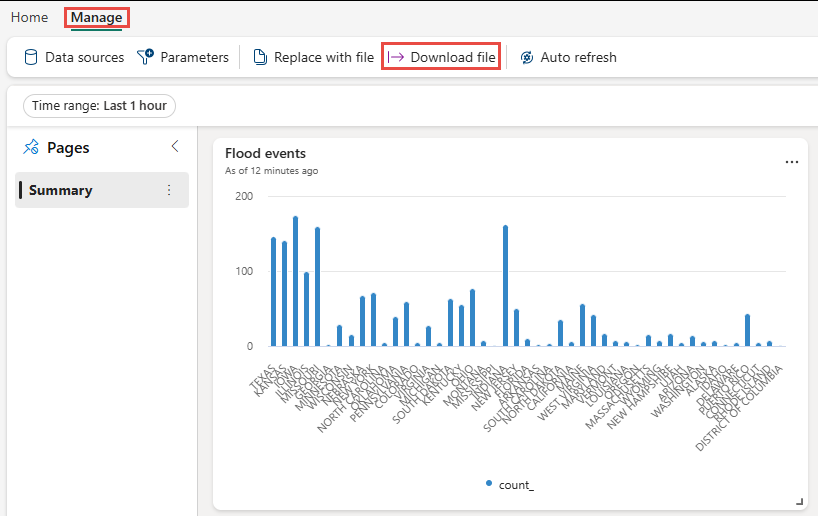Click the blue count_ legend dot
The image size is (818, 516).
coord(489,483)
